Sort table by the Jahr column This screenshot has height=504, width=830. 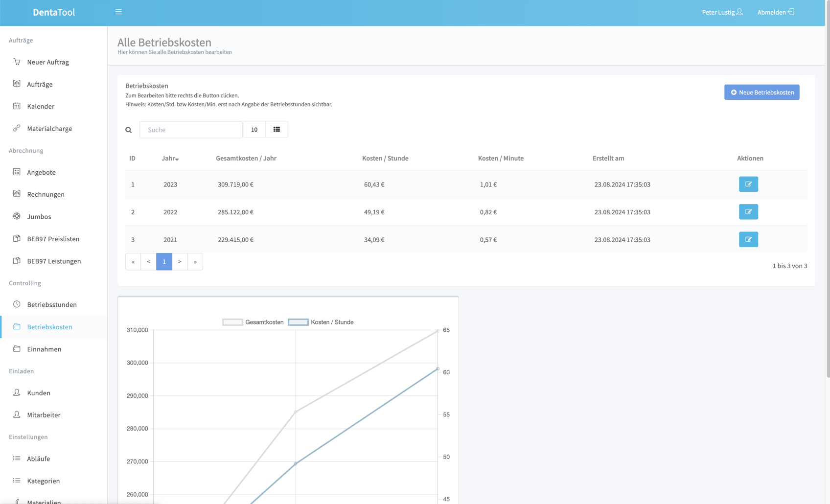(x=170, y=159)
